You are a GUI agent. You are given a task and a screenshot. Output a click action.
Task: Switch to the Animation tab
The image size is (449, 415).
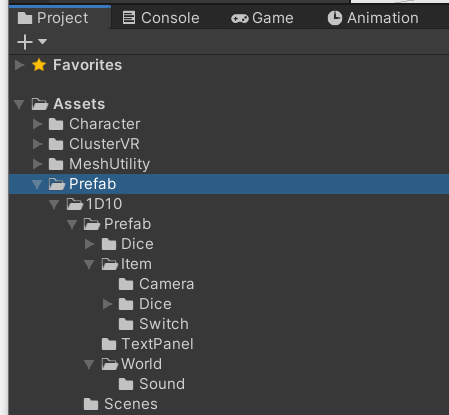click(373, 18)
